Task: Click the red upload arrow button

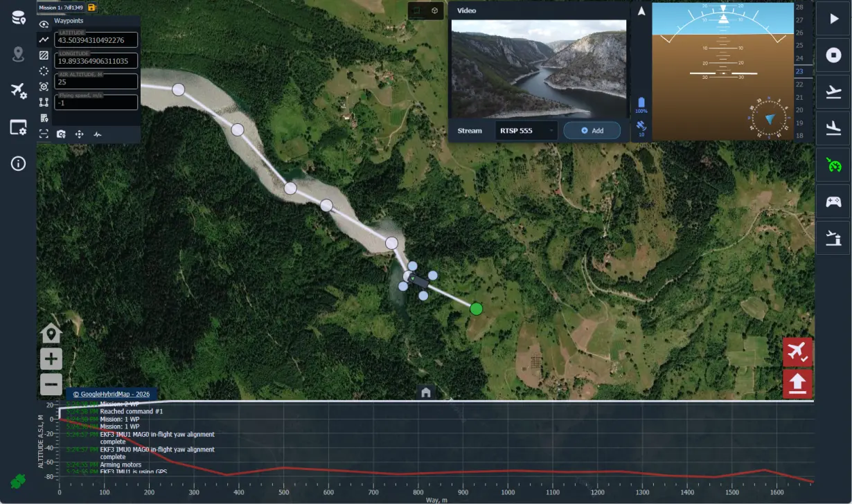Action: pyautogui.click(x=797, y=383)
